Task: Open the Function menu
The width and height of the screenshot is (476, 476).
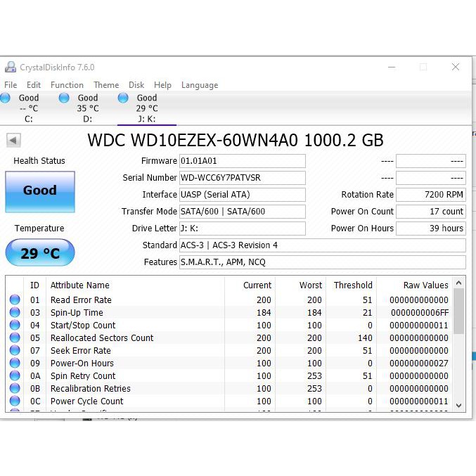Action: coord(67,85)
